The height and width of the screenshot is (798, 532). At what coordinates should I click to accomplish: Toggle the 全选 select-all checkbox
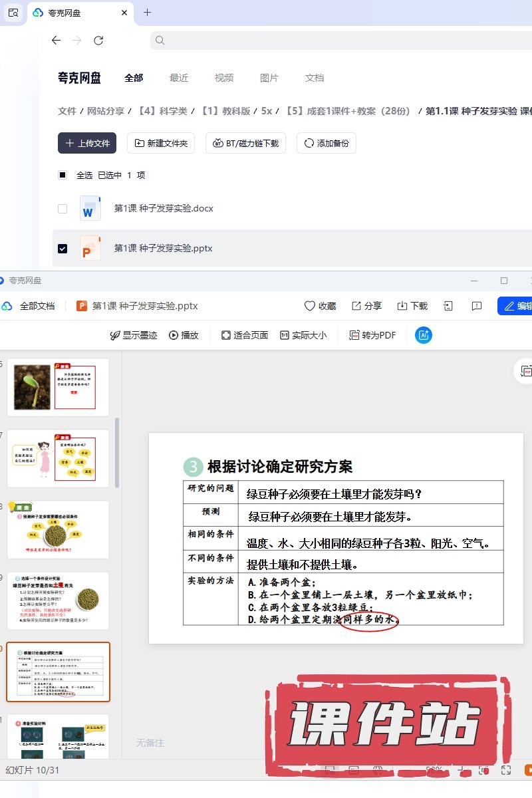click(x=63, y=176)
